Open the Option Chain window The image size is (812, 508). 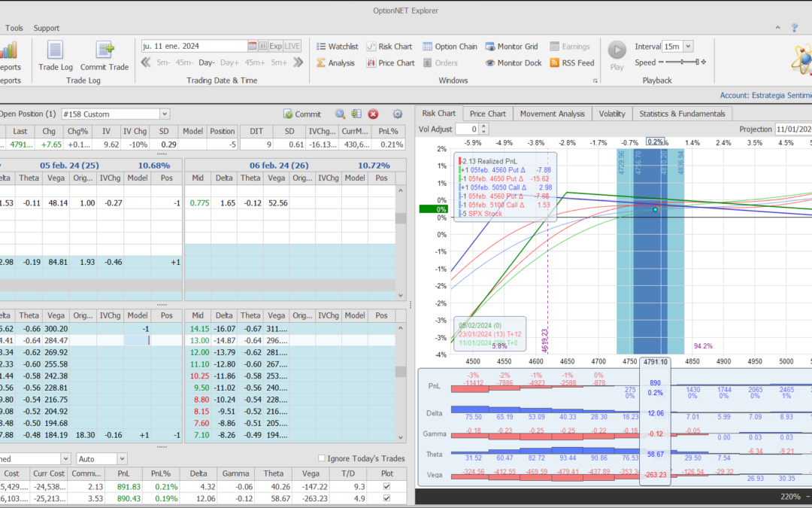(x=450, y=47)
